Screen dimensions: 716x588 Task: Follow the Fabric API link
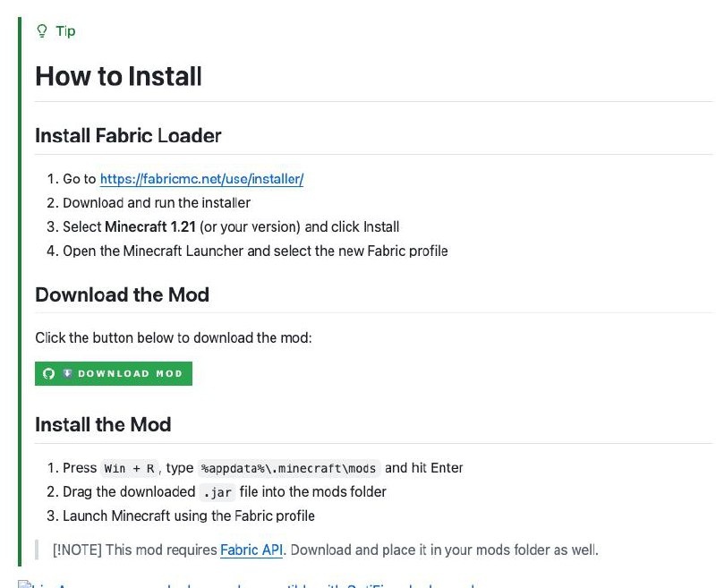(x=251, y=550)
